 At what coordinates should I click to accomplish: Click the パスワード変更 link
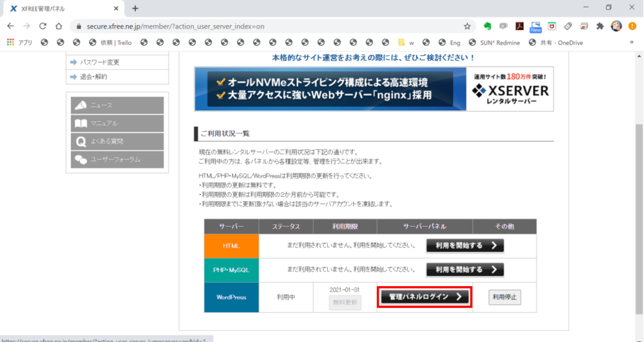tap(99, 62)
